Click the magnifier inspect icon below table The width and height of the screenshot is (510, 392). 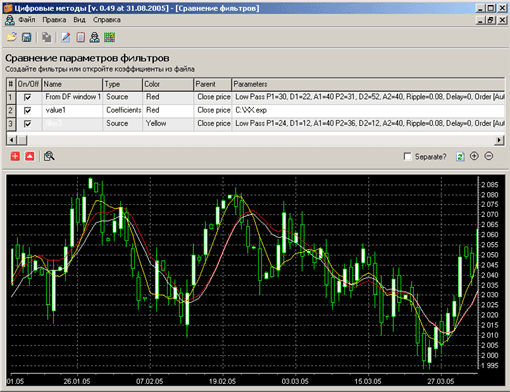tap(49, 156)
